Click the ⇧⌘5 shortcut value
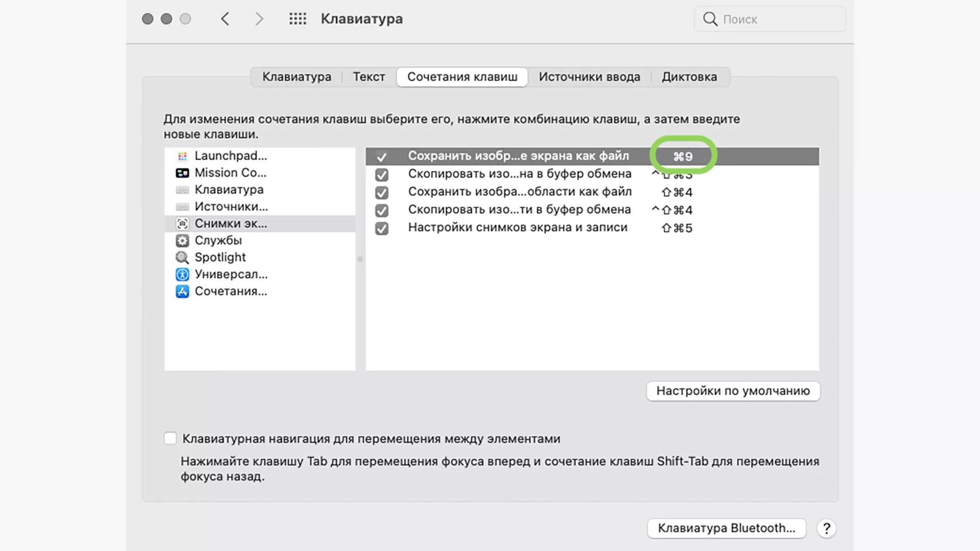 [x=677, y=228]
